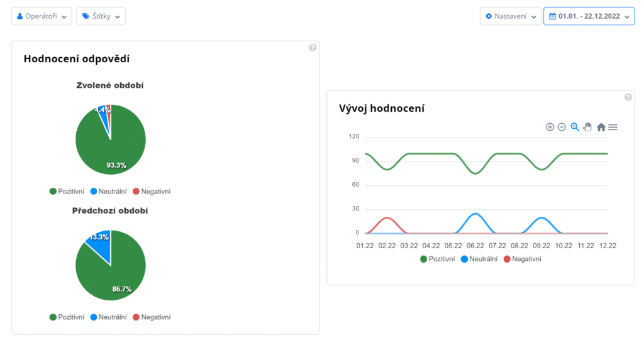
Task: Toggle Negativní in Zvolené období pie legend
Action: pyautogui.click(x=151, y=192)
